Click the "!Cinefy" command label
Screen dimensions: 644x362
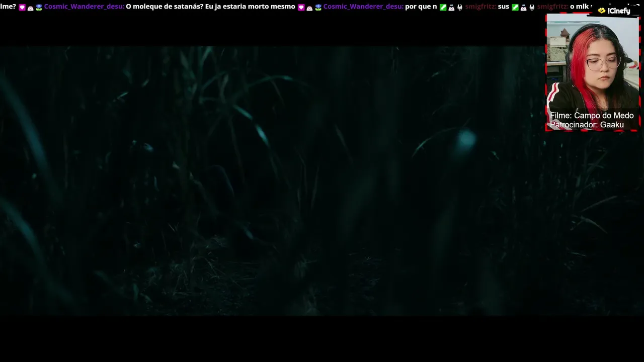point(619,11)
